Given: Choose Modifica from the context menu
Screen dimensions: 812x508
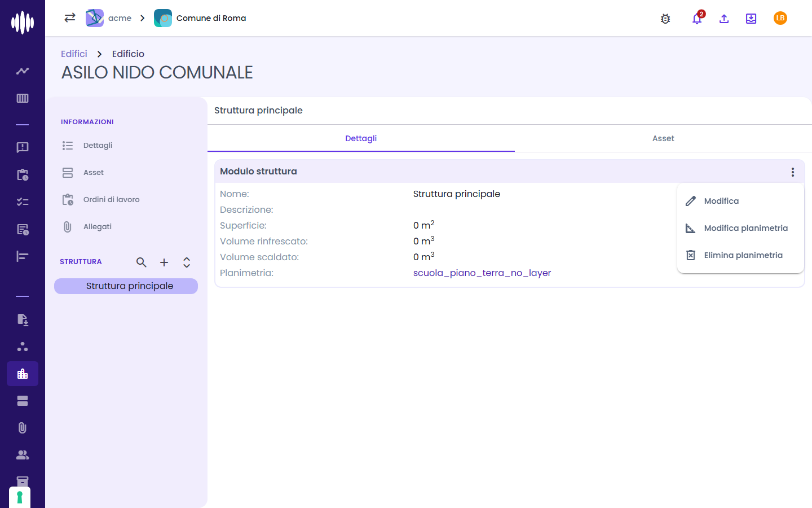Looking at the screenshot, I should pos(740,201).
